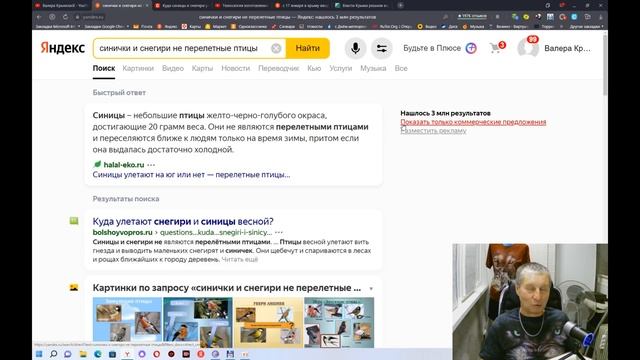The image size is (640, 360).
Task: Open Windows Start menu
Action: point(39,354)
